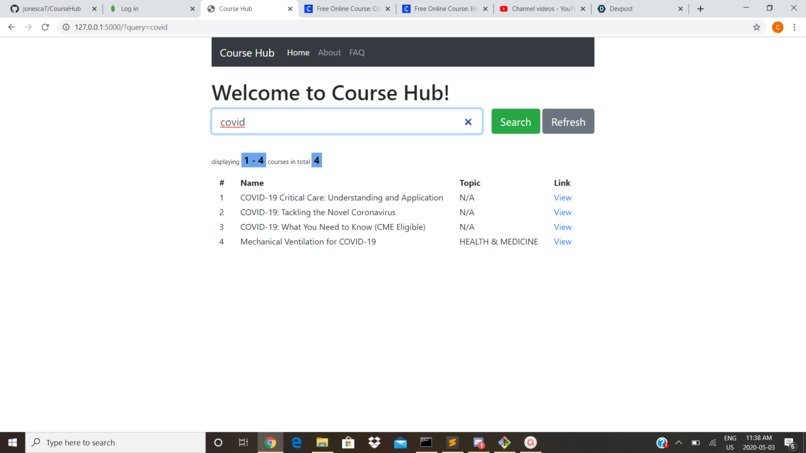The width and height of the screenshot is (806, 453).
Task: Reload the current page
Action: (x=45, y=27)
